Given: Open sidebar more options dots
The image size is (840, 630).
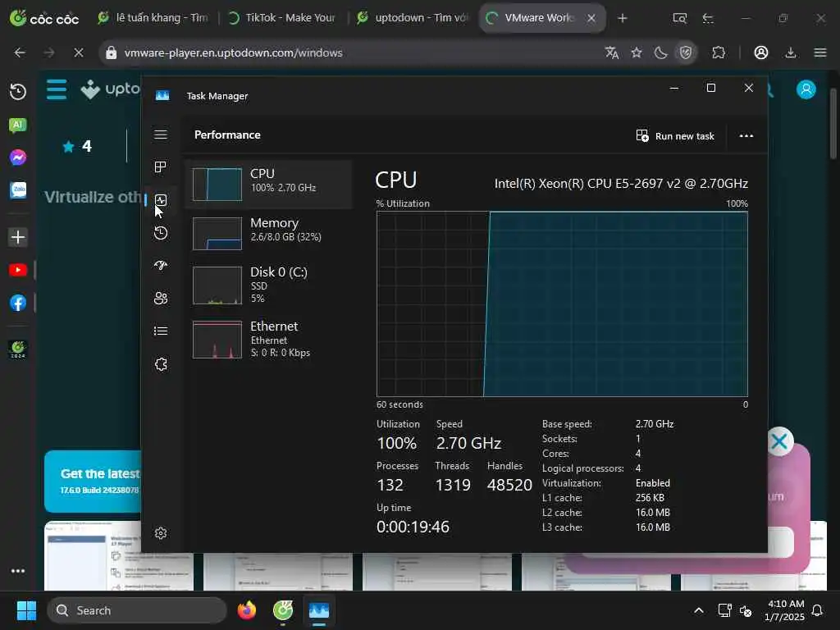Looking at the screenshot, I should [18, 571].
